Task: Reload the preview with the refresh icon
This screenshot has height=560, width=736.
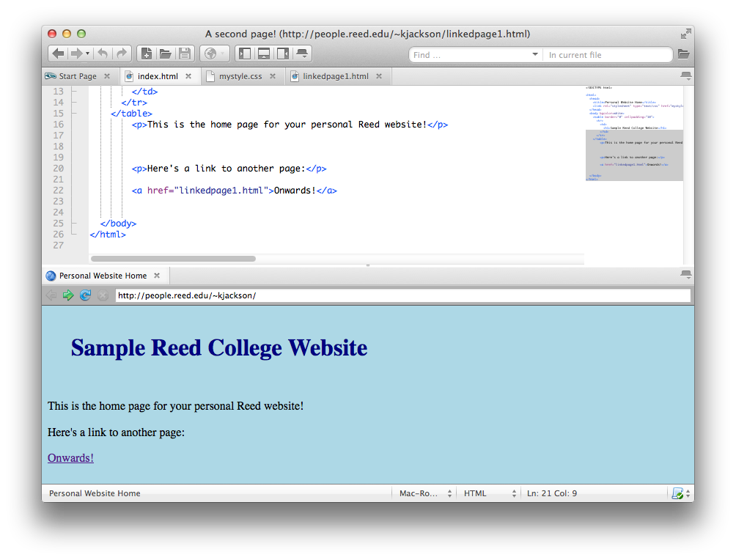Action: click(x=85, y=295)
